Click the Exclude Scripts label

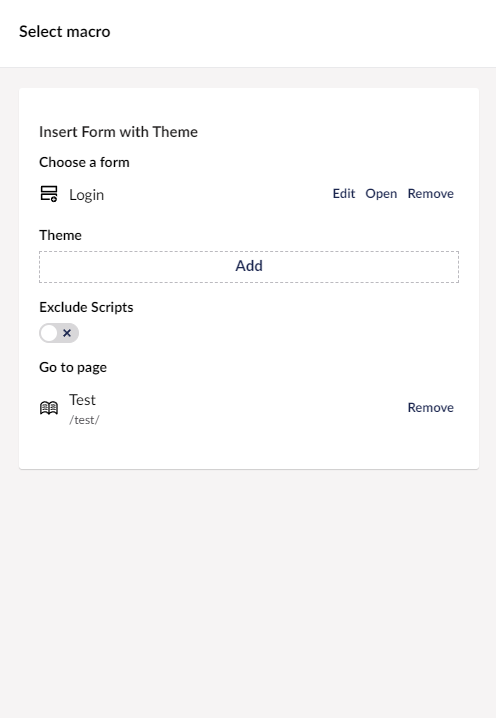coord(86,307)
